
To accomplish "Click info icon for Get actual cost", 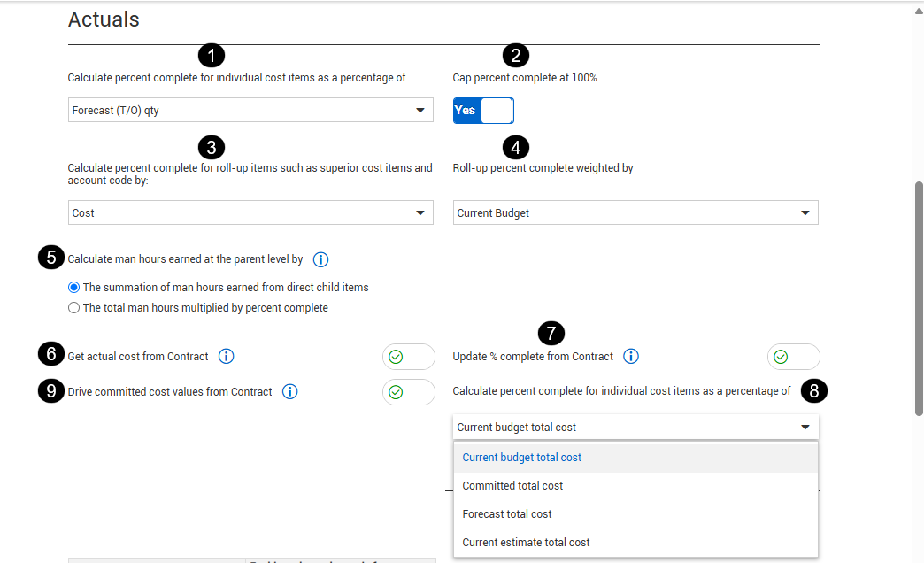I will [227, 357].
